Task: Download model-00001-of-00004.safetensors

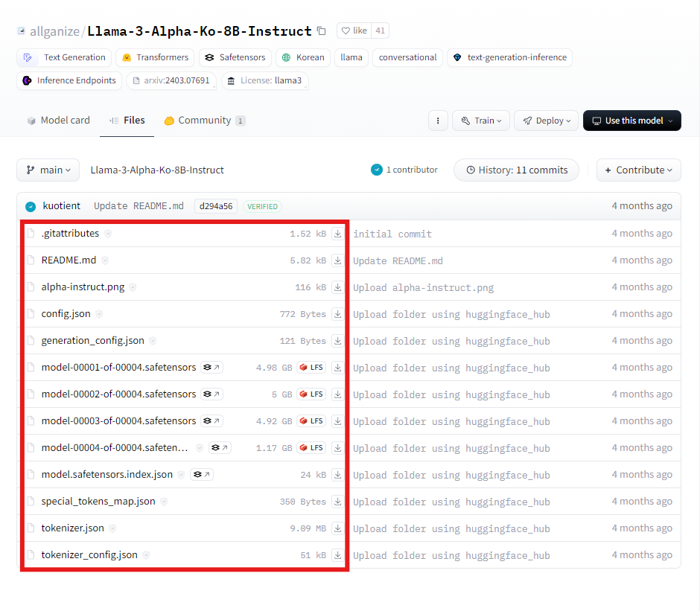Action: [x=338, y=368]
